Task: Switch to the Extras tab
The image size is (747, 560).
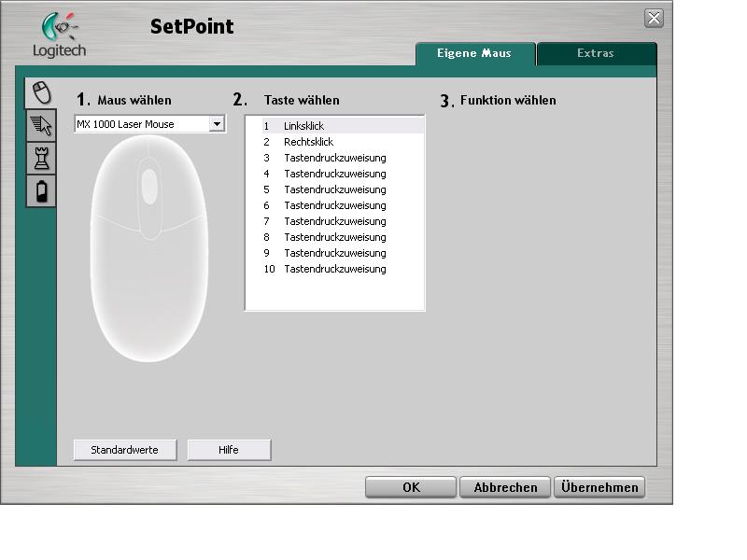Action: [596, 53]
